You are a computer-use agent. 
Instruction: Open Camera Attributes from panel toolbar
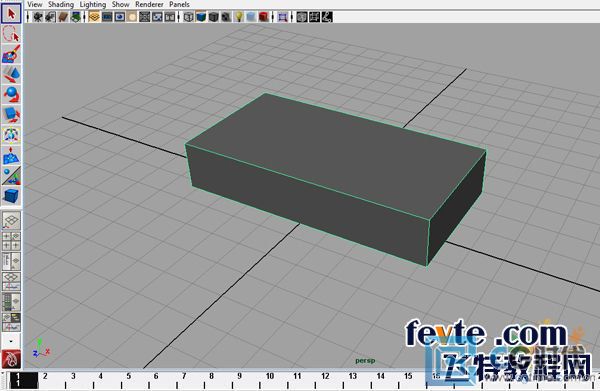[x=50, y=17]
